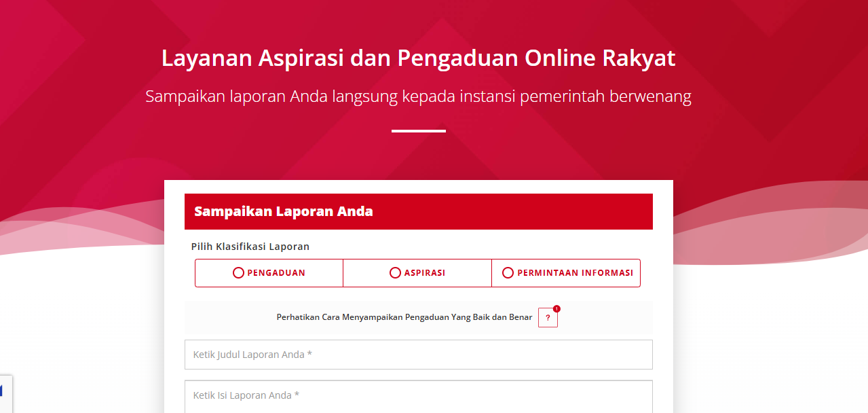Screen dimensions: 868x413
Task: Focus the Ketik Judul Laporan Anda field
Action: [419, 355]
